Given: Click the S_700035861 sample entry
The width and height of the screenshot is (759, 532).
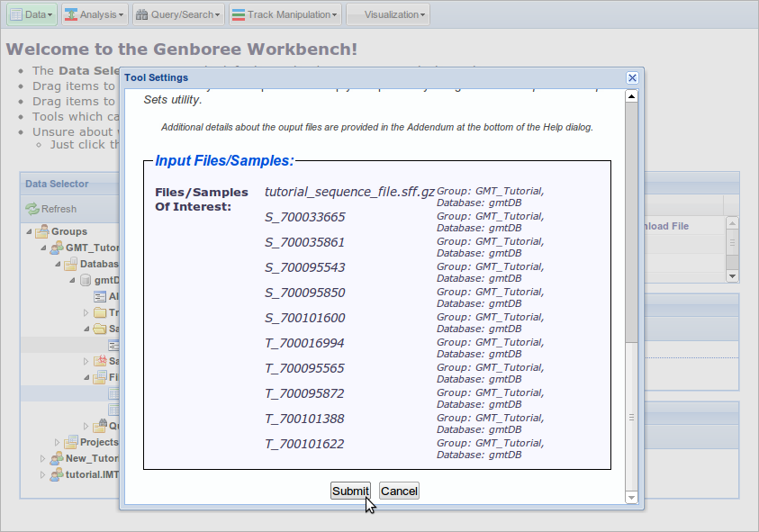Looking at the screenshot, I should tap(305, 242).
